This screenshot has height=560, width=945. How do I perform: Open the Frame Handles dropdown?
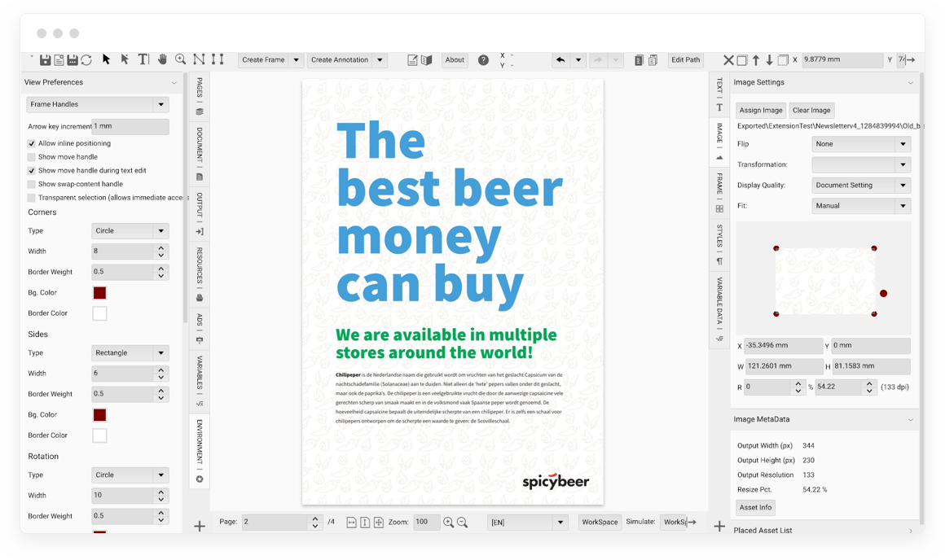point(97,104)
